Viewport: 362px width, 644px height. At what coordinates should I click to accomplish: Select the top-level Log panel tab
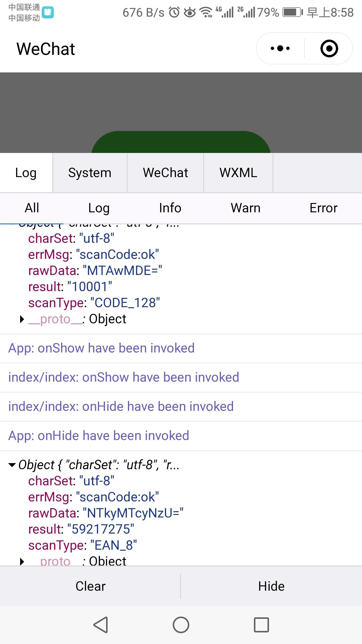point(26,173)
